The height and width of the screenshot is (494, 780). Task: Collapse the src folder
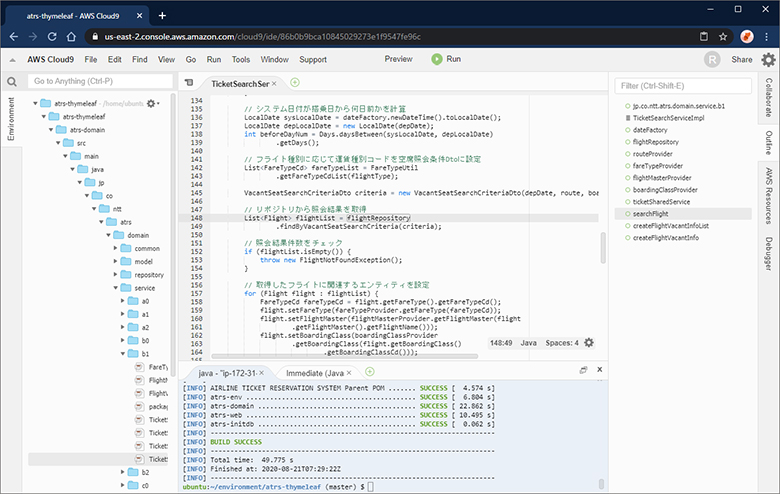(58, 143)
